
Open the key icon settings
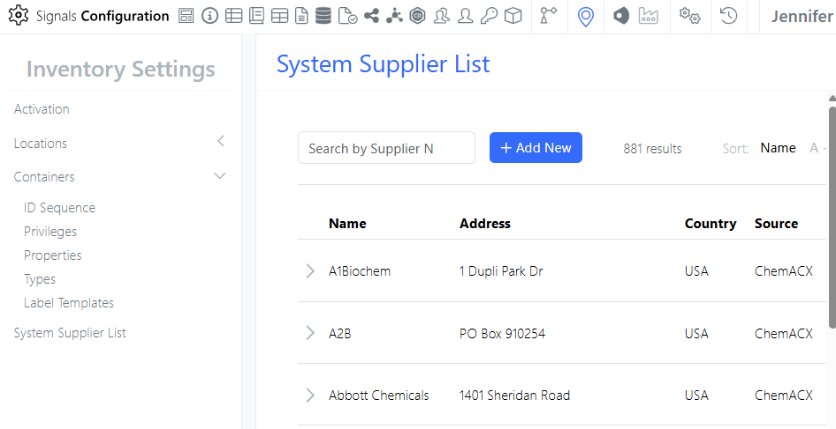tap(488, 16)
